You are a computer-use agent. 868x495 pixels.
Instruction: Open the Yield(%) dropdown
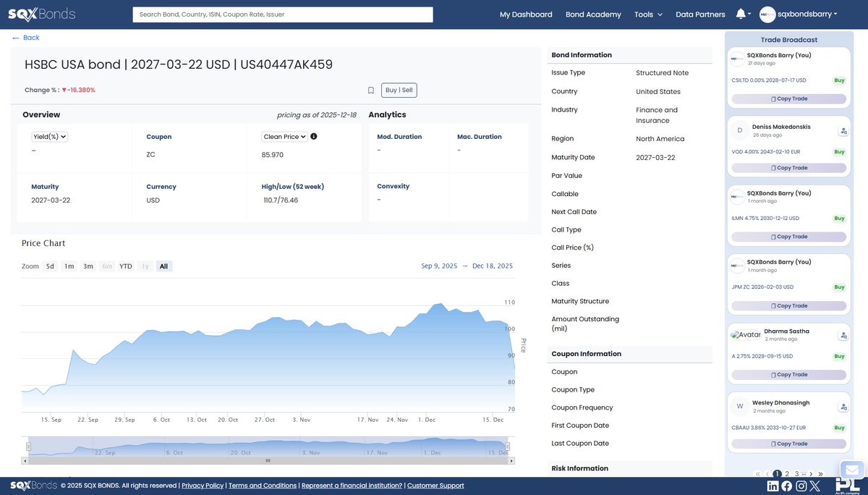click(x=50, y=136)
